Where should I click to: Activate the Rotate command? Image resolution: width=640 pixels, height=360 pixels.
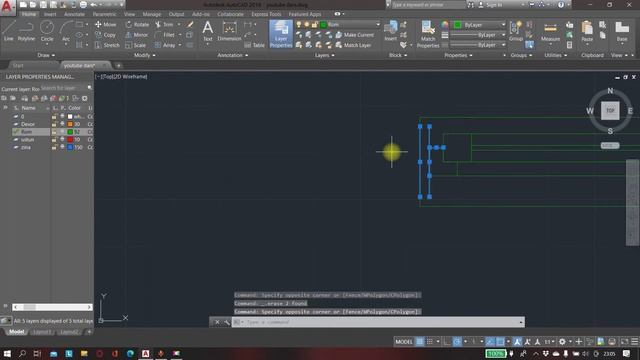coord(137,24)
